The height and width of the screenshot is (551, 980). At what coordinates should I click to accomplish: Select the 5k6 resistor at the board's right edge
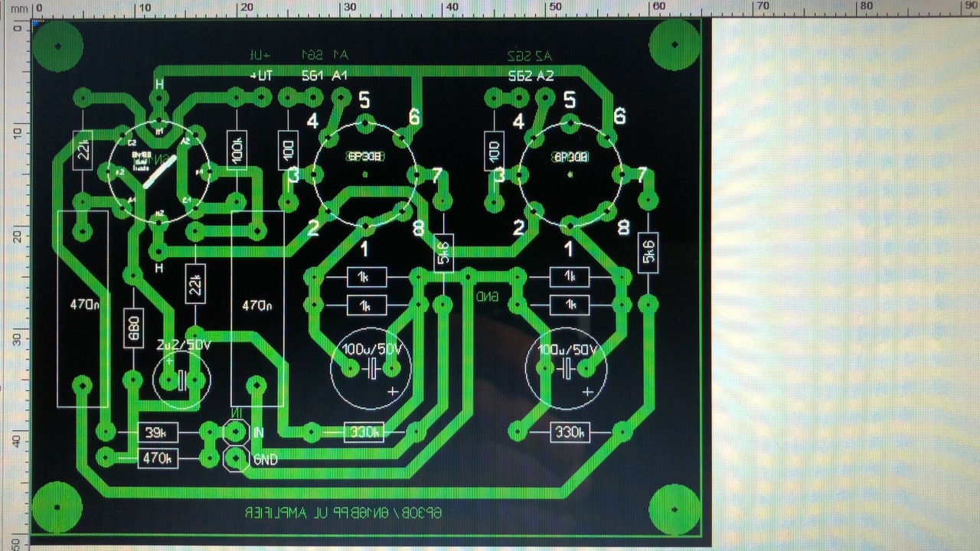(648, 253)
